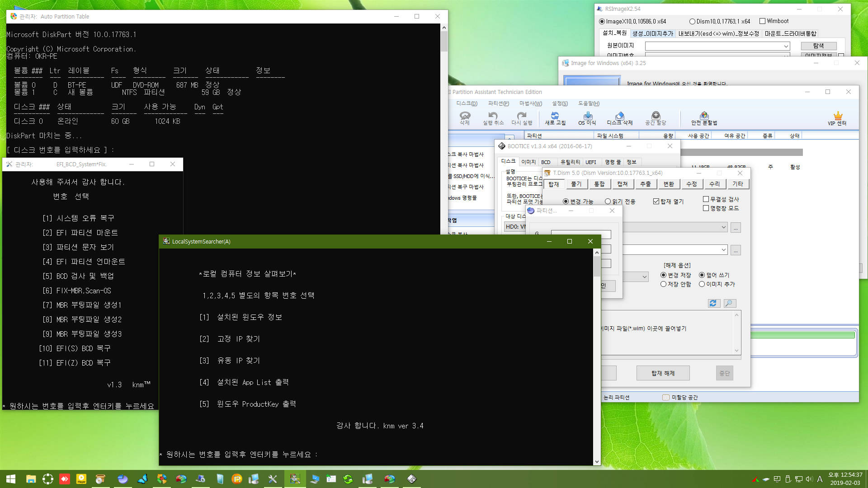Click the Undo (실행 취소) icon in Partition Assistant
The image size is (868, 488).
(x=493, y=118)
